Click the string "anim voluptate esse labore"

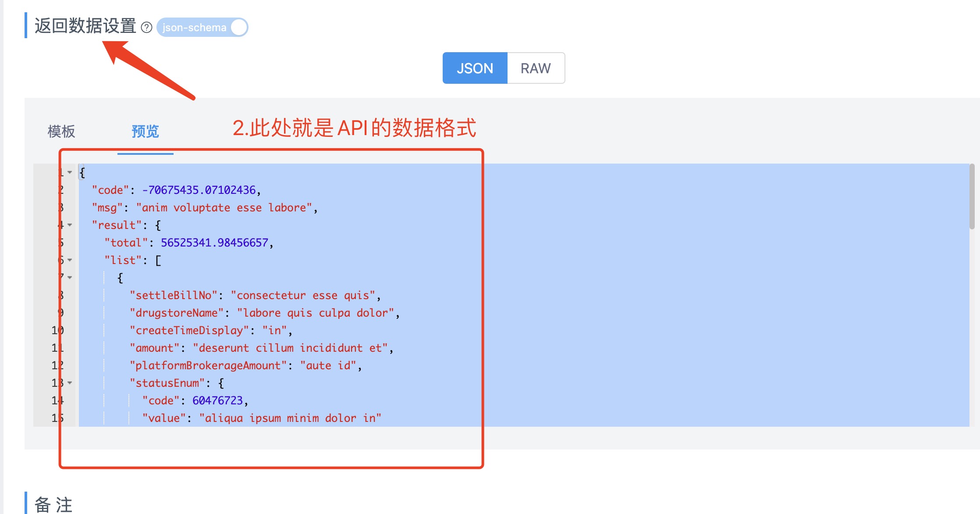click(x=224, y=207)
